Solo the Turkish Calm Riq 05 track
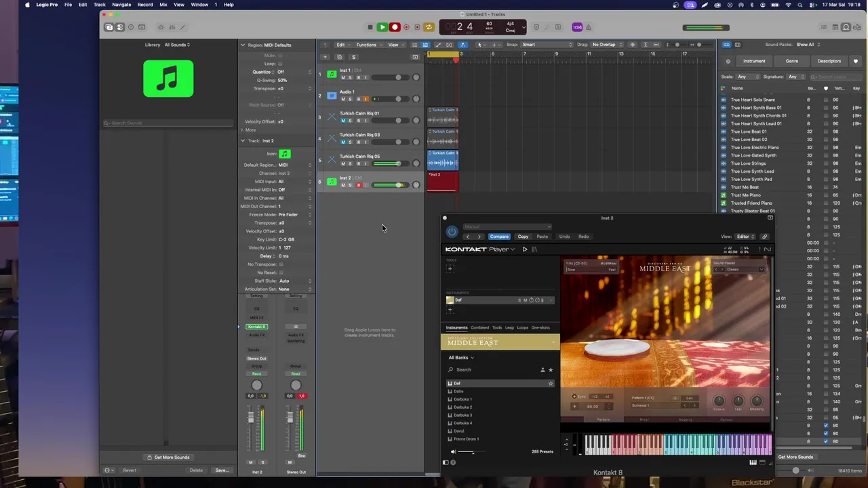This screenshot has width=868, height=488. (x=351, y=163)
